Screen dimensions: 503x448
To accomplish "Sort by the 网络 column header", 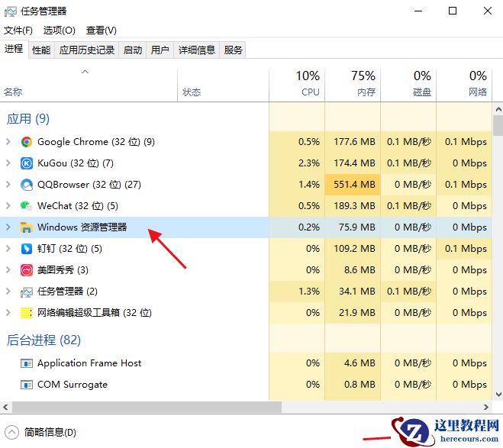I will click(464, 85).
